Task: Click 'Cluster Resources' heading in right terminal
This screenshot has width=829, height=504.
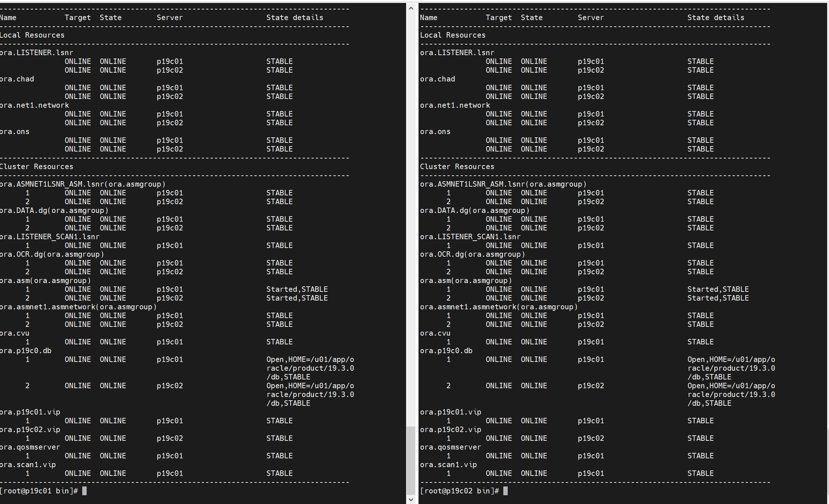Action: pos(457,167)
